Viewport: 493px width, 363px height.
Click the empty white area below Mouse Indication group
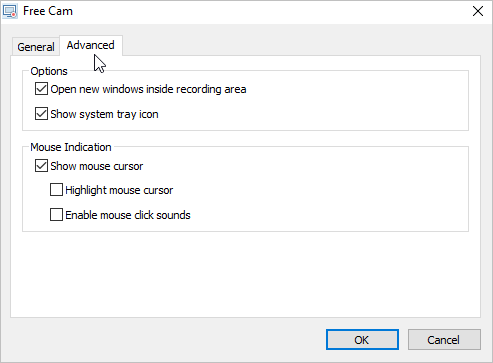[245, 274]
